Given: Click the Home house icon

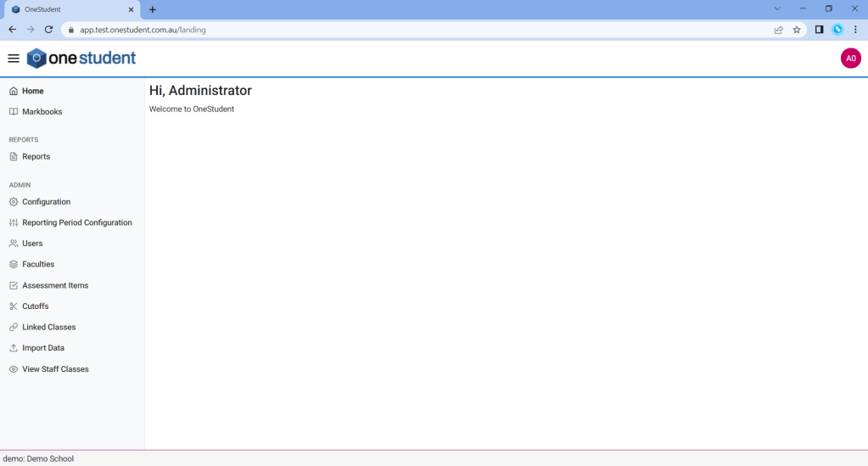Looking at the screenshot, I should (14, 91).
